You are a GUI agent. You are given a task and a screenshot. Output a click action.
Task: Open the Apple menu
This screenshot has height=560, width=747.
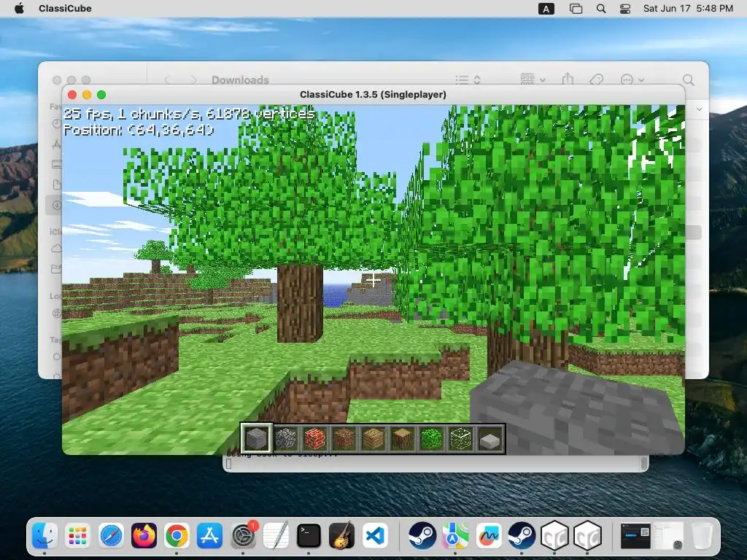19,9
